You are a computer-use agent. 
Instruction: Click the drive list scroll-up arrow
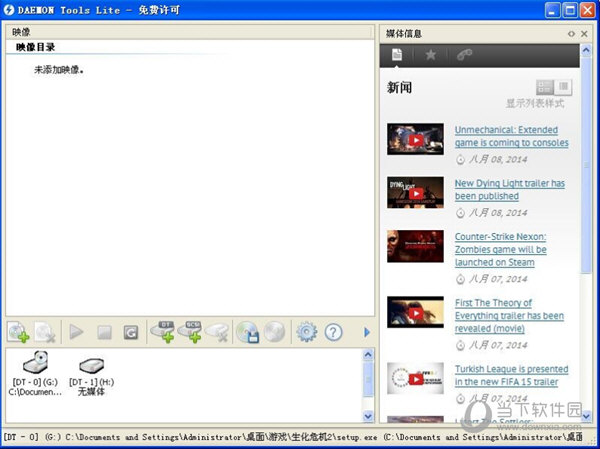[368, 354]
